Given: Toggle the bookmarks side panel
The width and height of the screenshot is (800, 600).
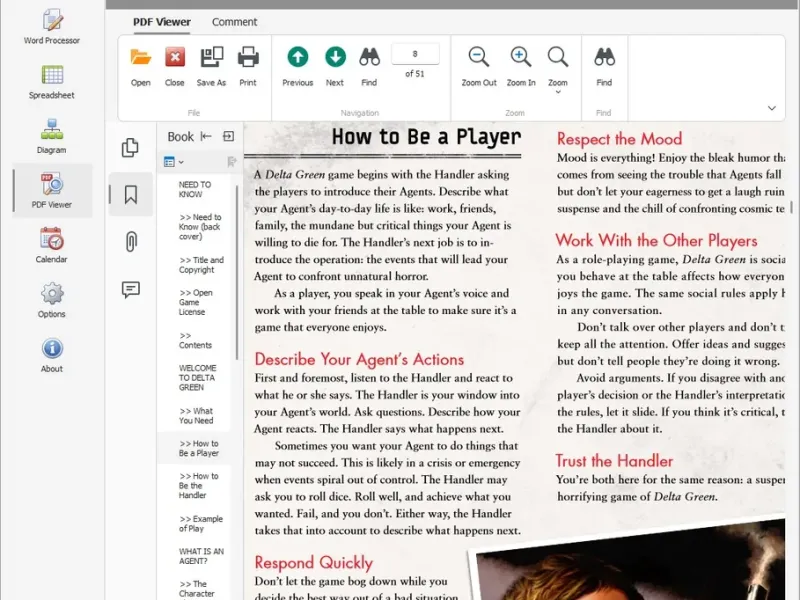Looking at the screenshot, I should [130, 194].
